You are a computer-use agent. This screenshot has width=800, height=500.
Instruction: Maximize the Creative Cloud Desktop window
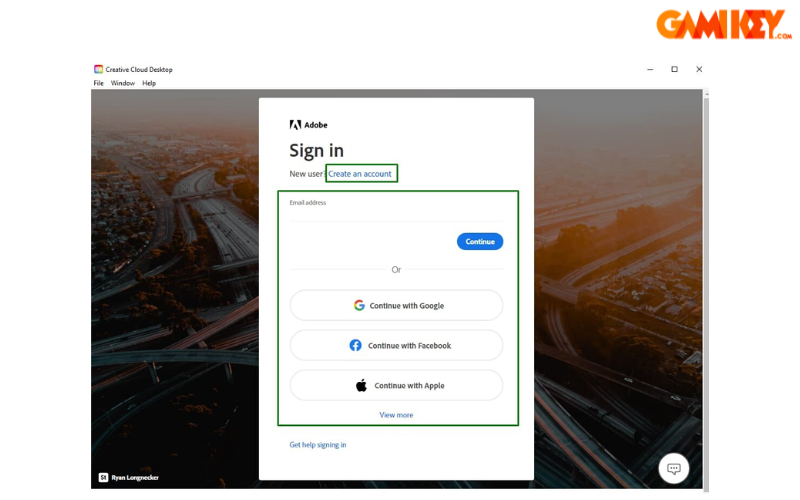(x=674, y=69)
